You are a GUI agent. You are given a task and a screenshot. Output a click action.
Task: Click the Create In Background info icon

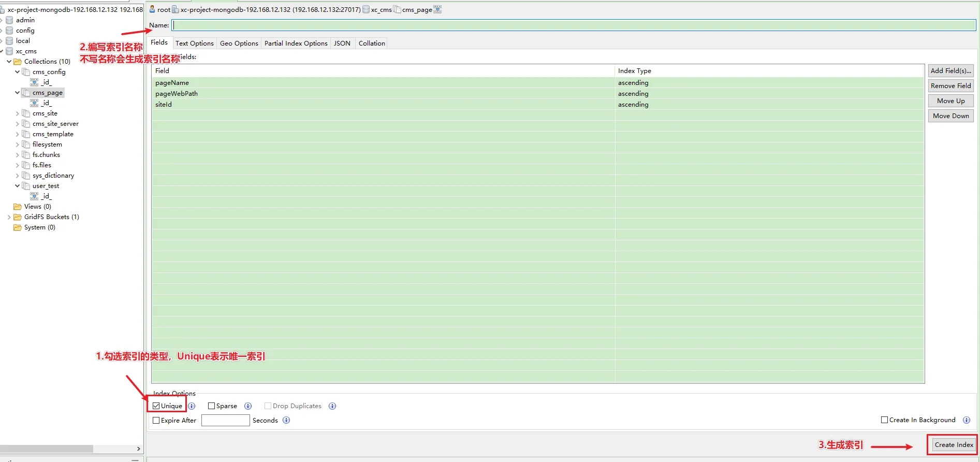click(x=966, y=420)
